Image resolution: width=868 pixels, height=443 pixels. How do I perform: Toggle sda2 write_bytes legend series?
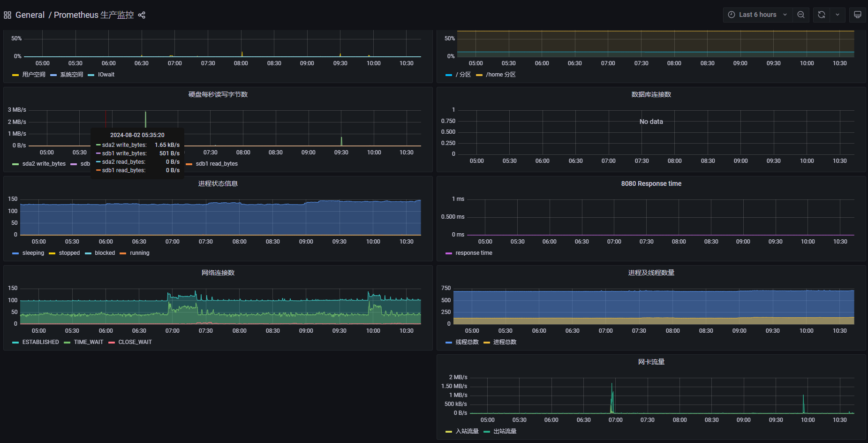coord(44,164)
